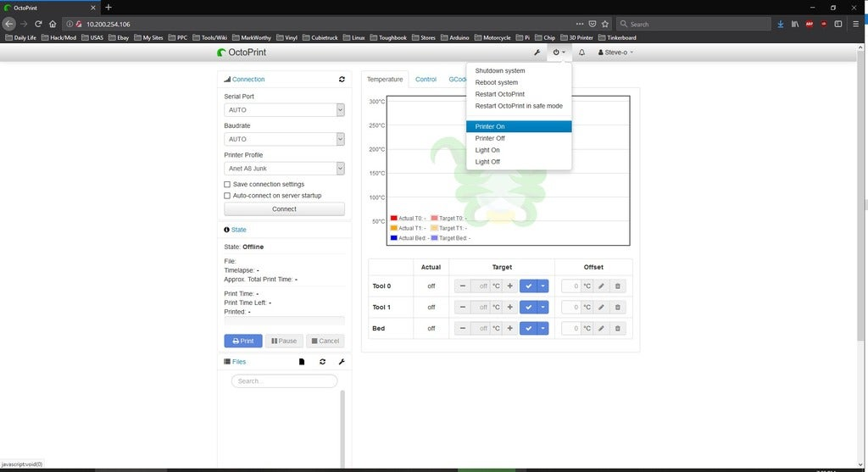Toggle Actual Bed blue legend swatch
This screenshot has width=868, height=472.
(x=393, y=238)
